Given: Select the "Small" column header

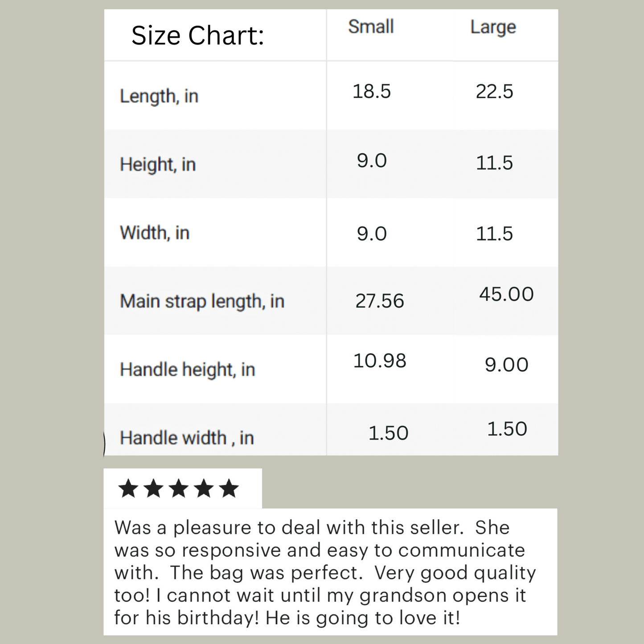Looking at the screenshot, I should 371,27.
